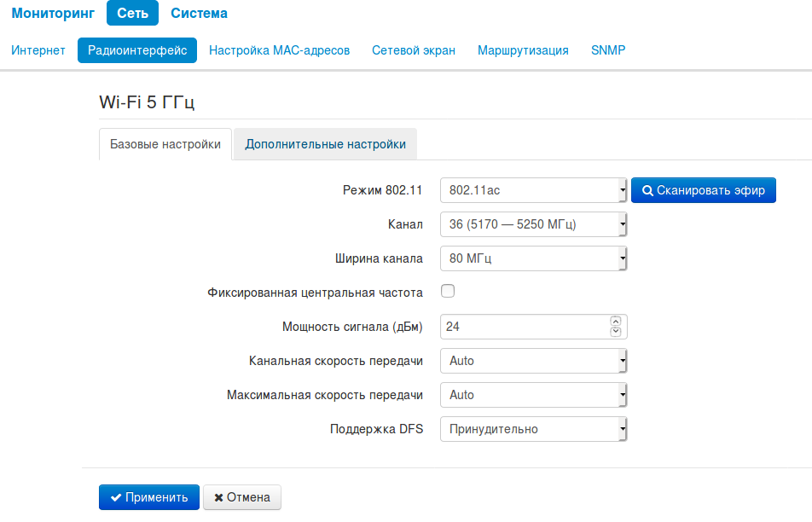The height and width of the screenshot is (522, 812).
Task: Switch to Advanced settings (Дополнительные настройки) tab
Action: tap(325, 144)
